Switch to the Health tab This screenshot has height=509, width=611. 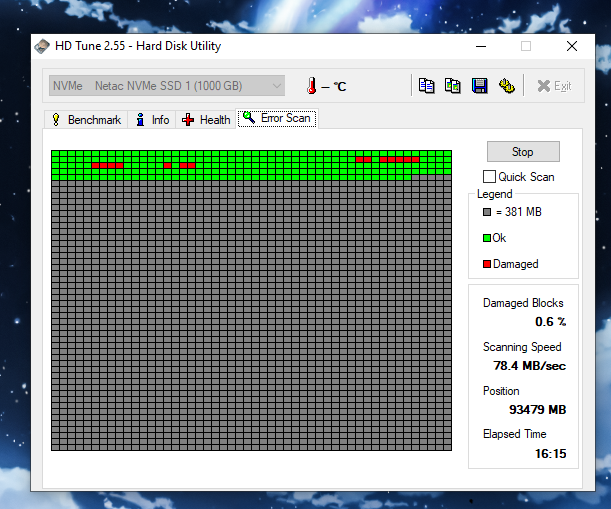[206, 120]
